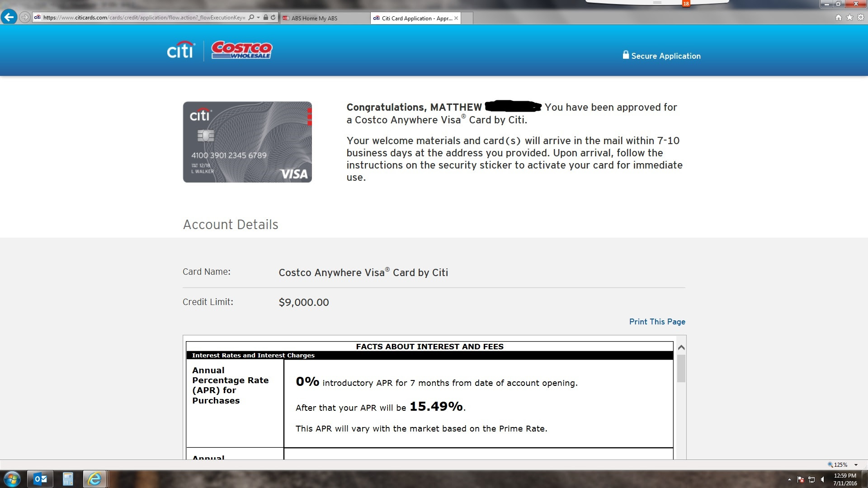
Task: Close the Citi Card Application tab
Action: pyautogui.click(x=456, y=18)
